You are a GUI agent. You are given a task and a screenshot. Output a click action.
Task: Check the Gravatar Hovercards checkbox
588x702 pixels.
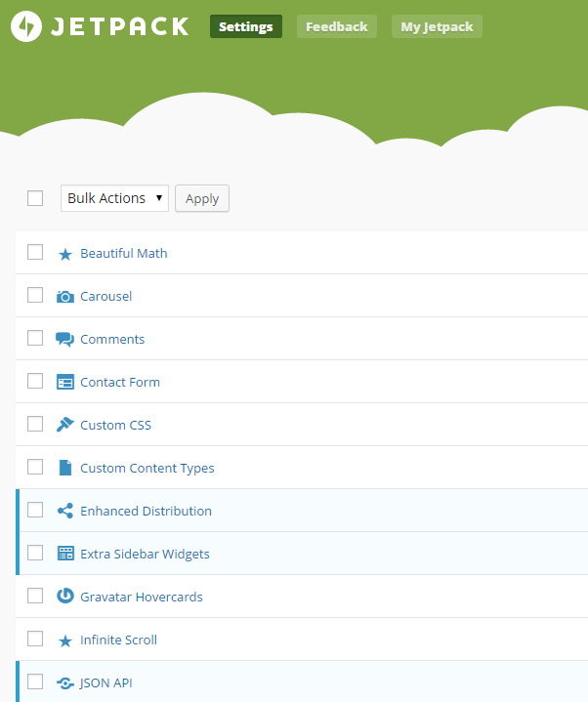tap(35, 596)
